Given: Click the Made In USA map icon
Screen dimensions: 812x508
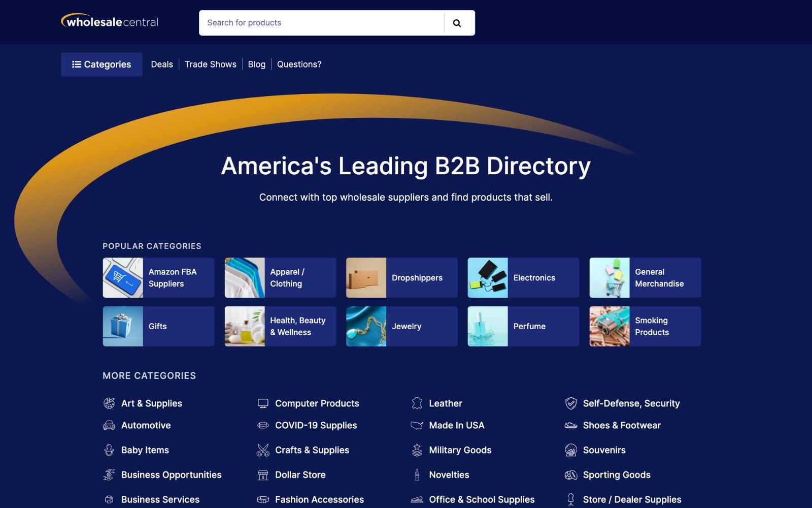Looking at the screenshot, I should click(x=417, y=425).
